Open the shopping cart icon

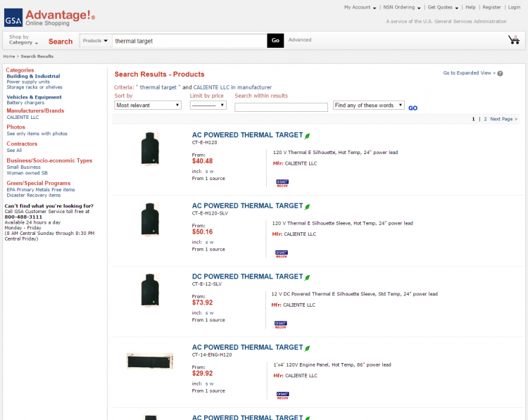pos(514,40)
